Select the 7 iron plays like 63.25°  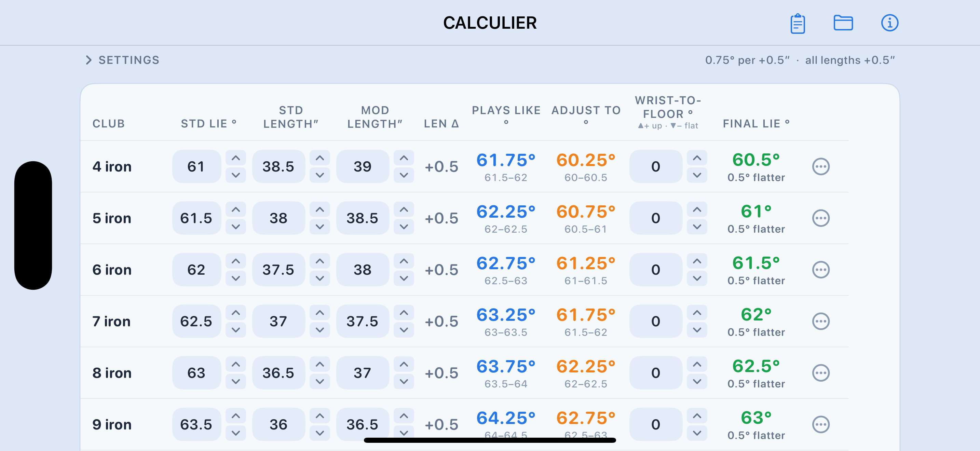[x=506, y=315]
